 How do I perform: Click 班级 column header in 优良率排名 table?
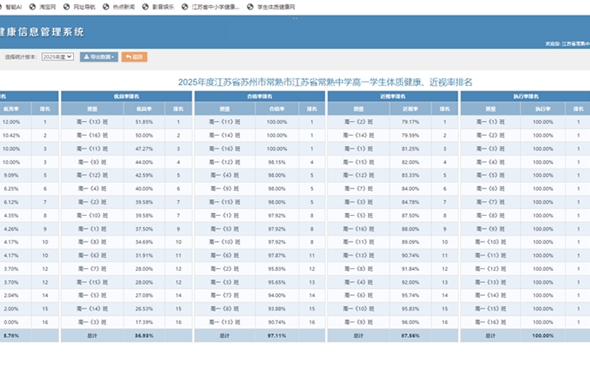point(92,109)
